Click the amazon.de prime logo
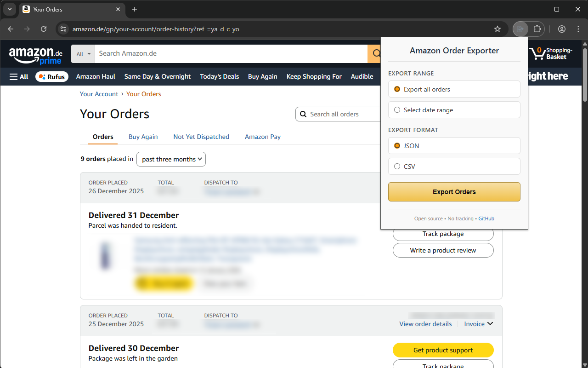This screenshot has width=588, height=368. click(36, 56)
